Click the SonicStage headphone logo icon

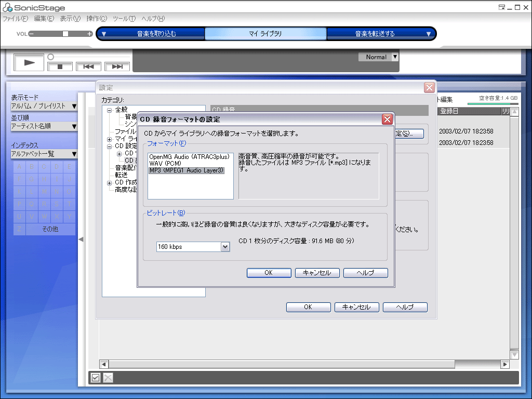(x=7, y=7)
